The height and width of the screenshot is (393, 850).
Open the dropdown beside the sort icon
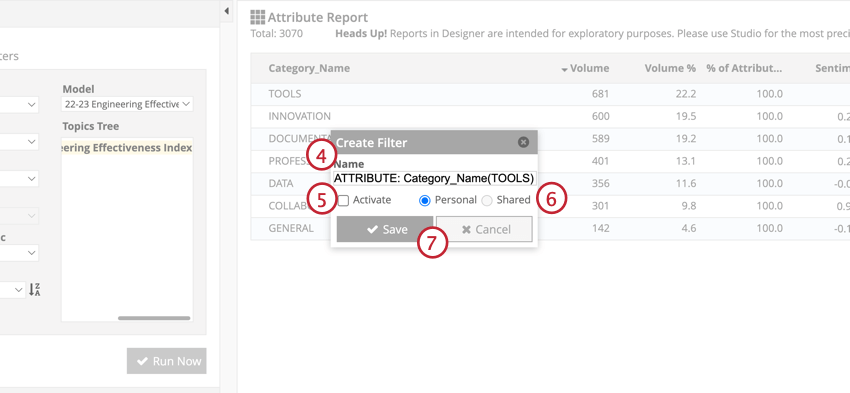pyautogui.click(x=12, y=289)
